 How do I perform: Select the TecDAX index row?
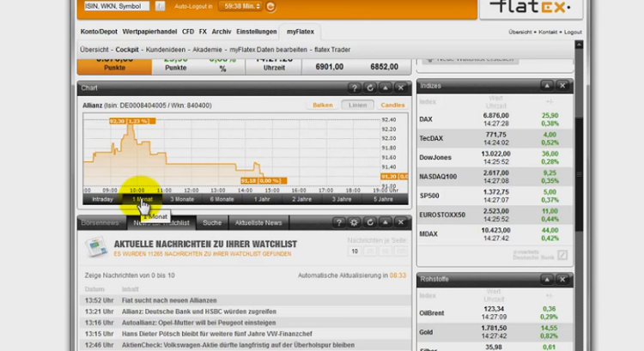tap(495, 138)
